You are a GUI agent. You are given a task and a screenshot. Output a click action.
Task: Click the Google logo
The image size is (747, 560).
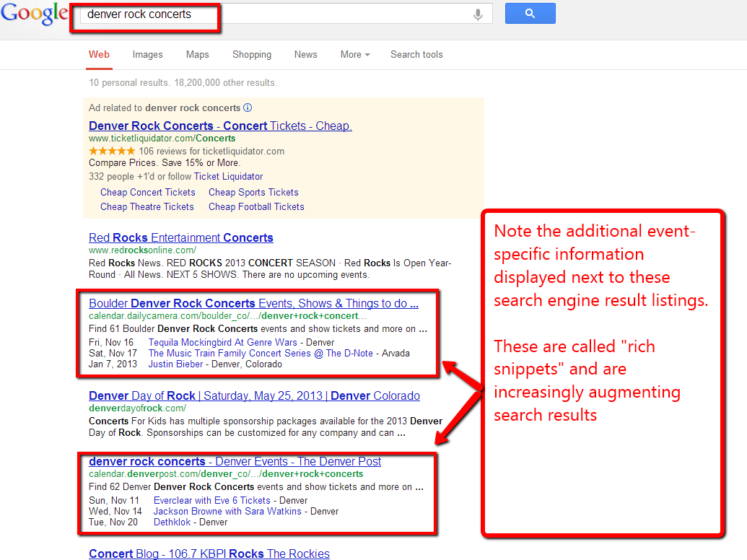click(x=34, y=14)
